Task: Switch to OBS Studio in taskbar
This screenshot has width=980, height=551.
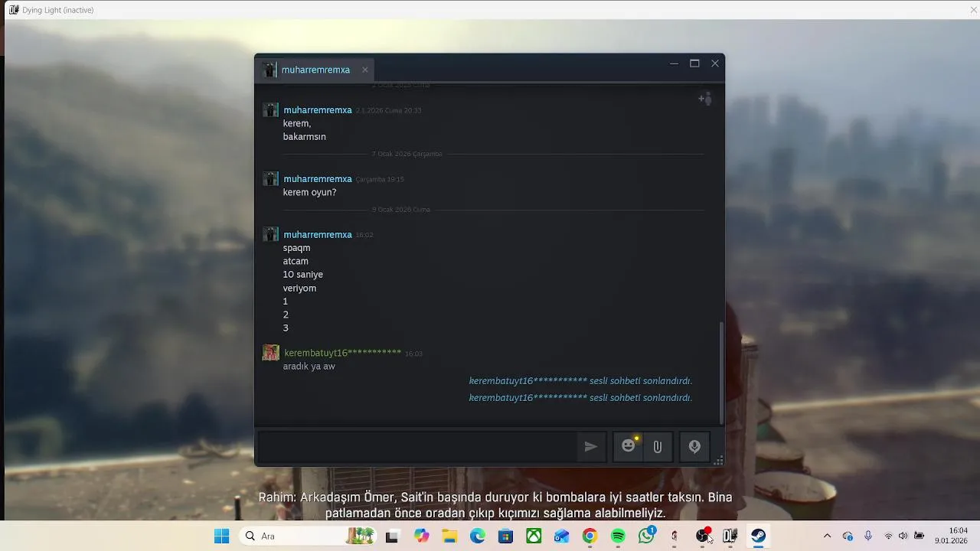Action: (x=702, y=536)
